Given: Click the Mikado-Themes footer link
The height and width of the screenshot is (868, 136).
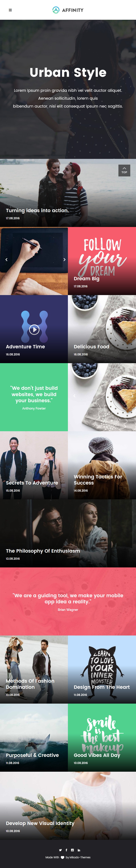Looking at the screenshot, I should pyautogui.click(x=80, y=858).
